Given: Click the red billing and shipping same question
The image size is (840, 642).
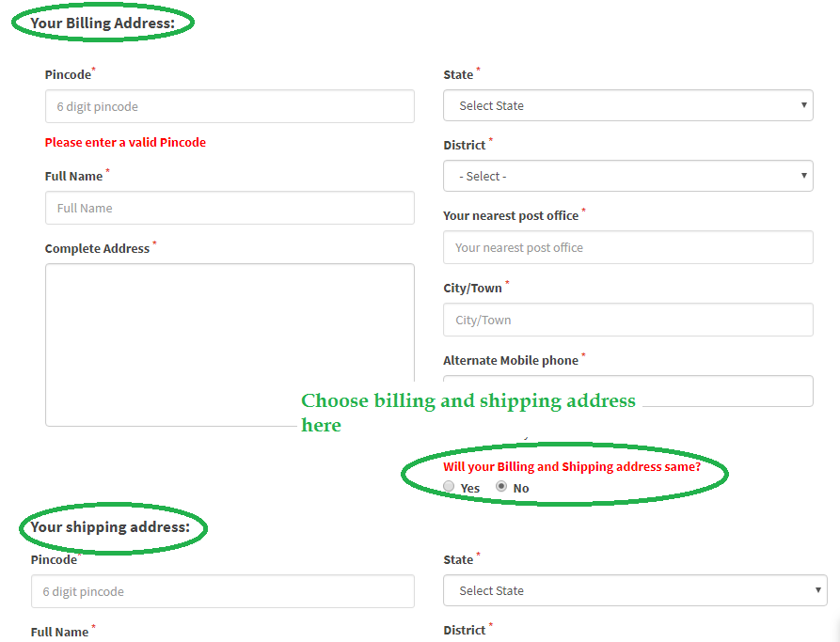Looking at the screenshot, I should point(571,466).
